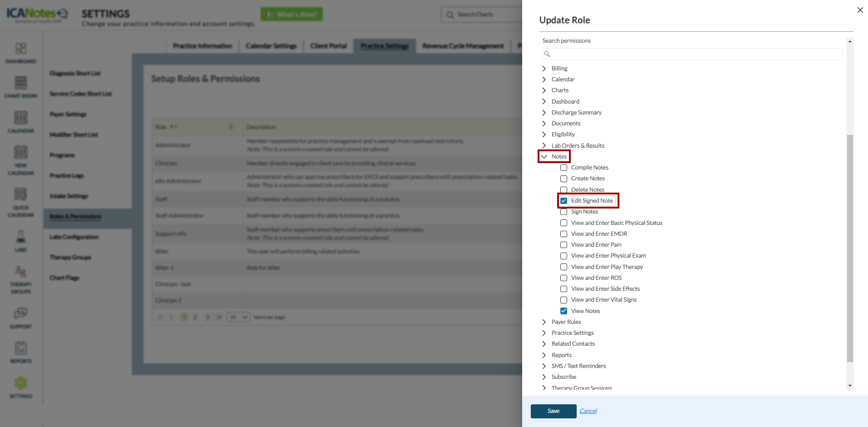Click the Role column menu dots
This screenshot has height=427, width=868.
pos(231,127)
